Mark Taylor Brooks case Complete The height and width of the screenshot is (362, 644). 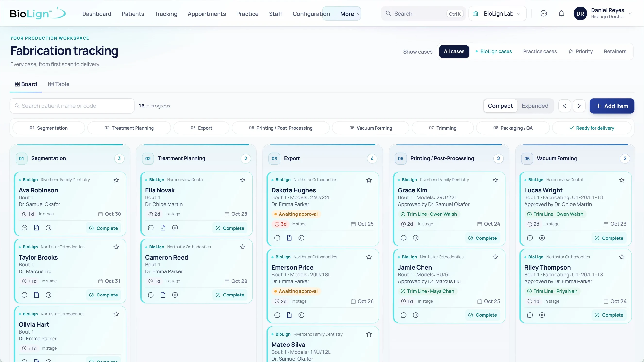(103, 295)
